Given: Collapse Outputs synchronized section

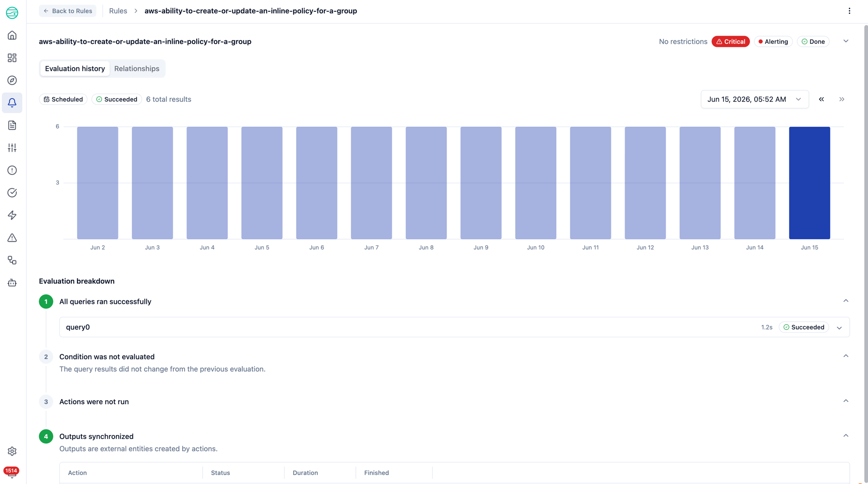Looking at the screenshot, I should (x=846, y=436).
